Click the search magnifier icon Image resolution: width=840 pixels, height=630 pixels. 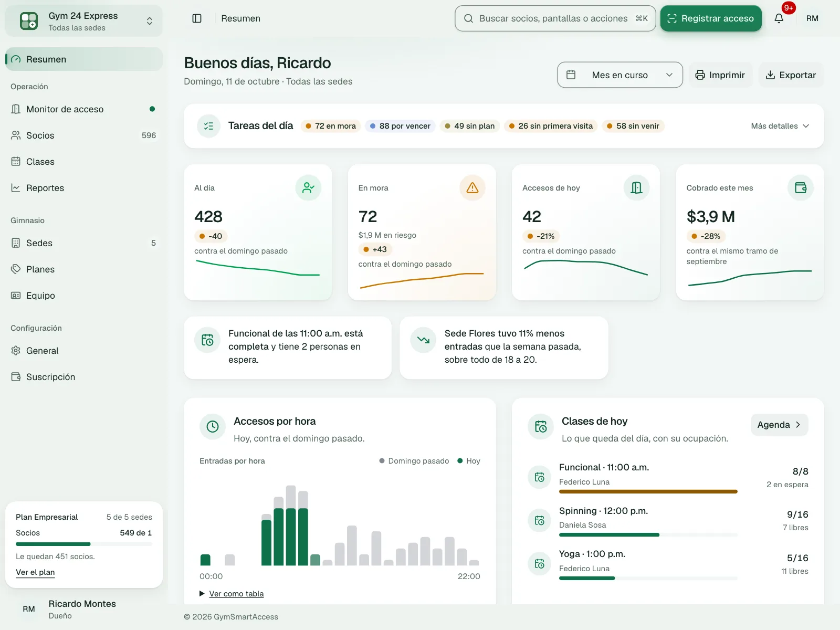(x=468, y=18)
